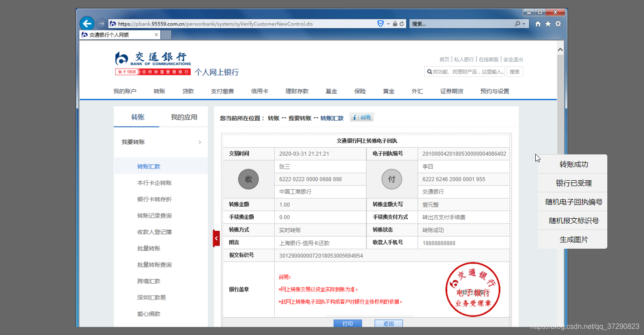
Task: Select 批量转账查询 in the sidebar
Action: 154,265
